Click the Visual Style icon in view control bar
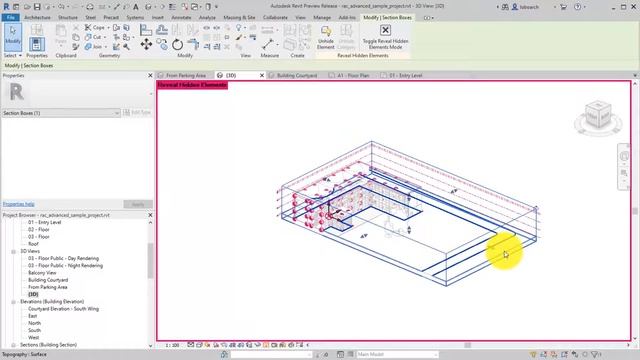Image resolution: width=640 pixels, height=360 pixels. [x=199, y=345]
